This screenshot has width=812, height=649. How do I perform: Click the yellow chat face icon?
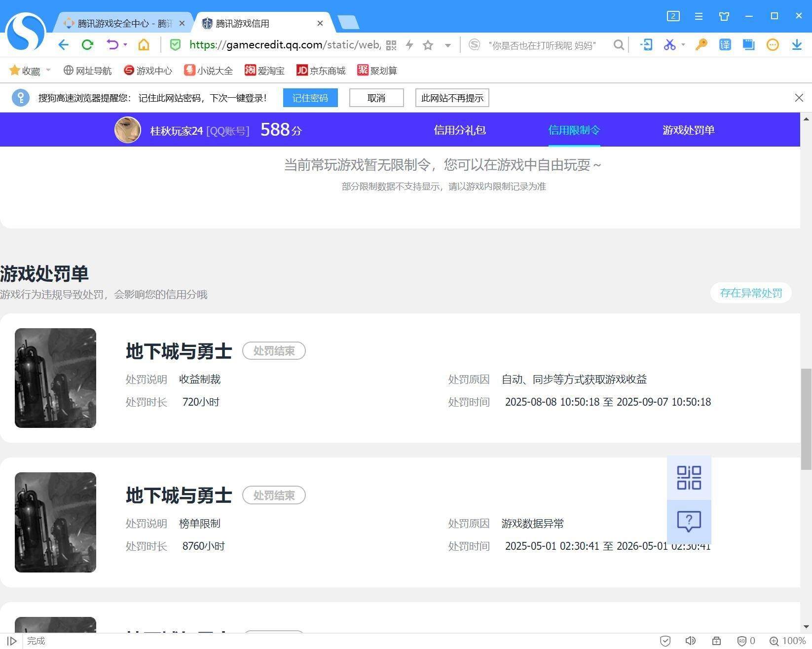coord(773,45)
